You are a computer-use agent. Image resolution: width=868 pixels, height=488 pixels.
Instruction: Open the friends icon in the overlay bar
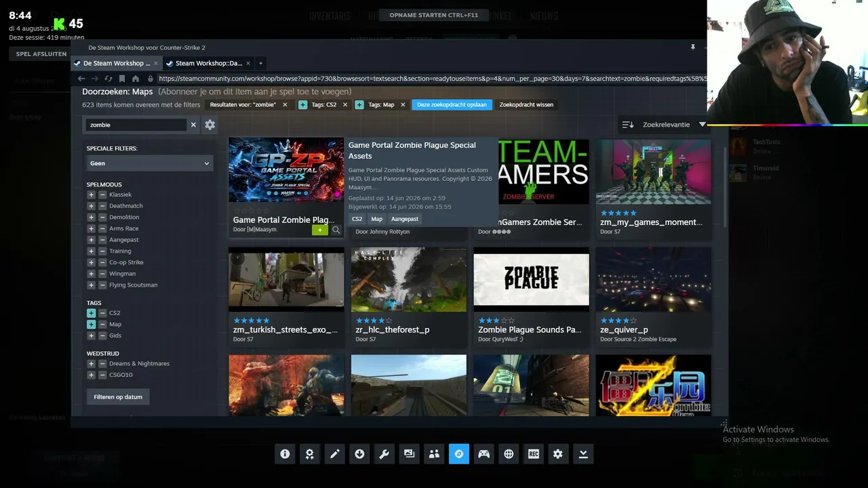pyautogui.click(x=434, y=454)
